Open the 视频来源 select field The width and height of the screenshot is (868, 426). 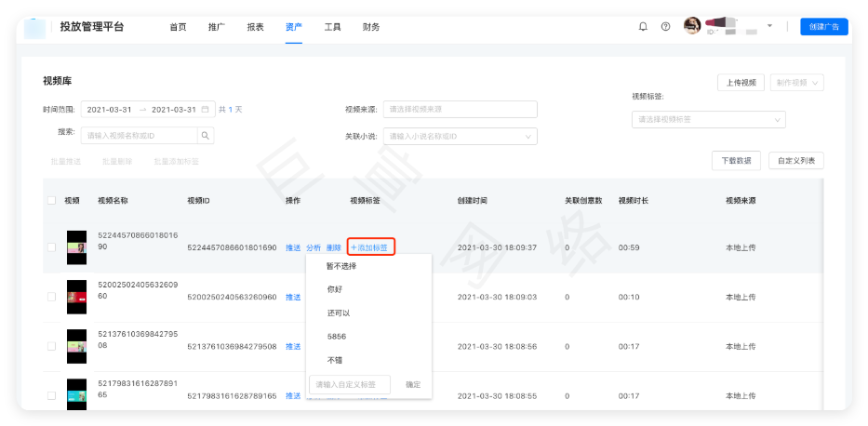[x=460, y=110]
